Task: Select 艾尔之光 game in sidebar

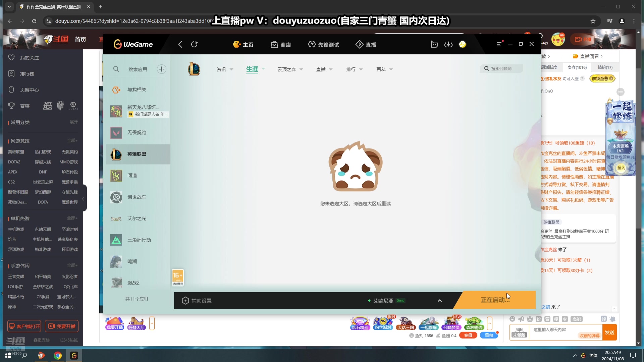Action: 138,219
